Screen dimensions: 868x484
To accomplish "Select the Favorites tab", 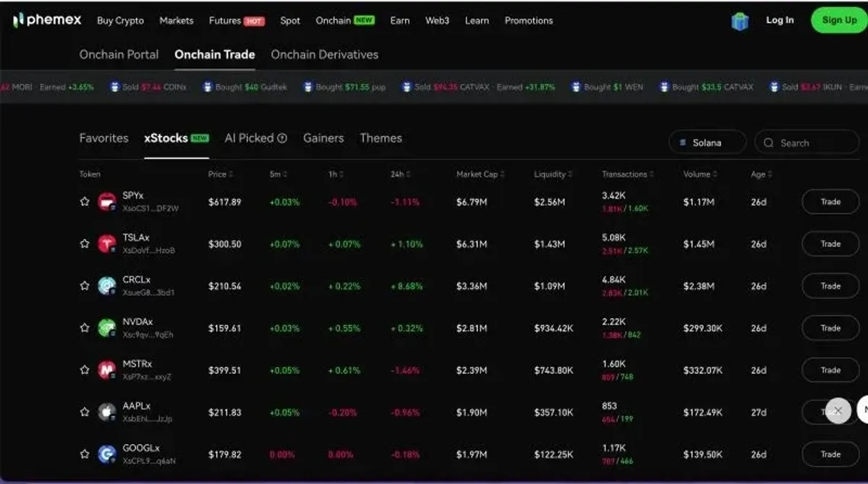I will pos(103,138).
